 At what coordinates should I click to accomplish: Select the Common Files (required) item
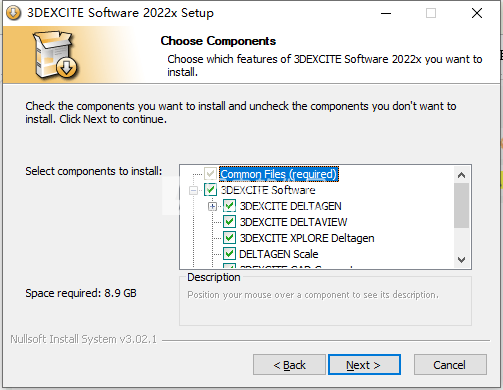pos(279,174)
